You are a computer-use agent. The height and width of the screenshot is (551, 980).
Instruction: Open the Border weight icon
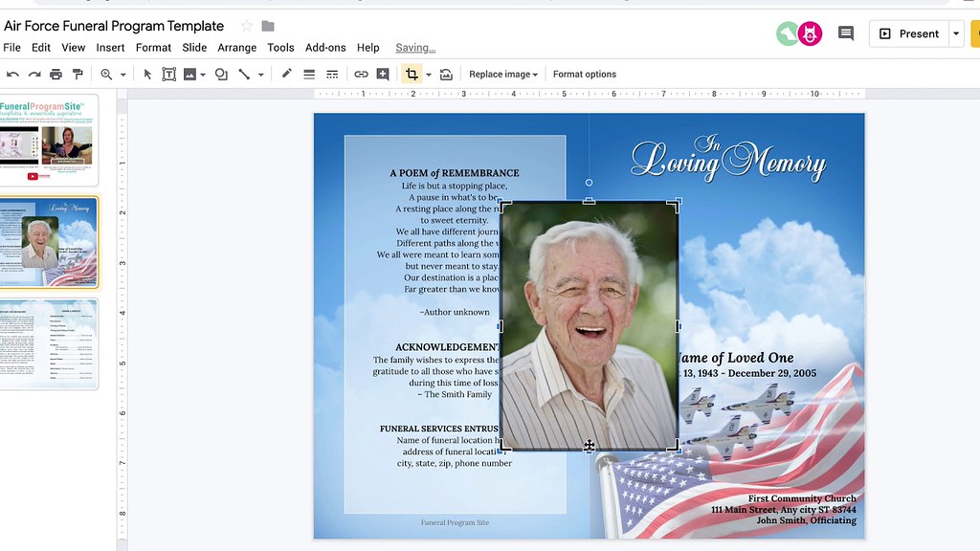(x=309, y=75)
